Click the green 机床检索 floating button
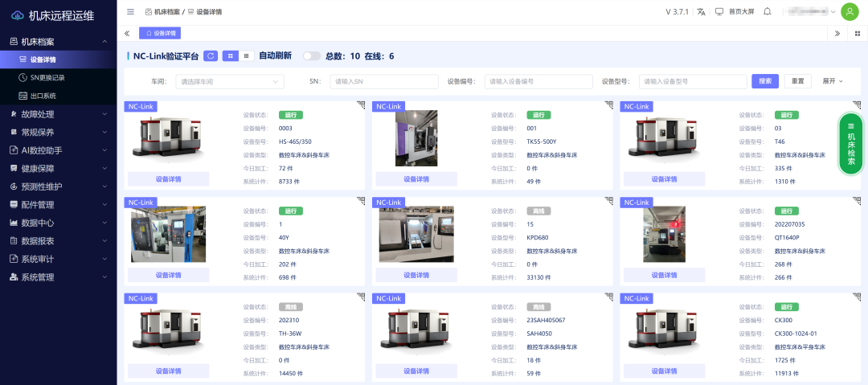The width and height of the screenshot is (868, 385). (x=850, y=143)
